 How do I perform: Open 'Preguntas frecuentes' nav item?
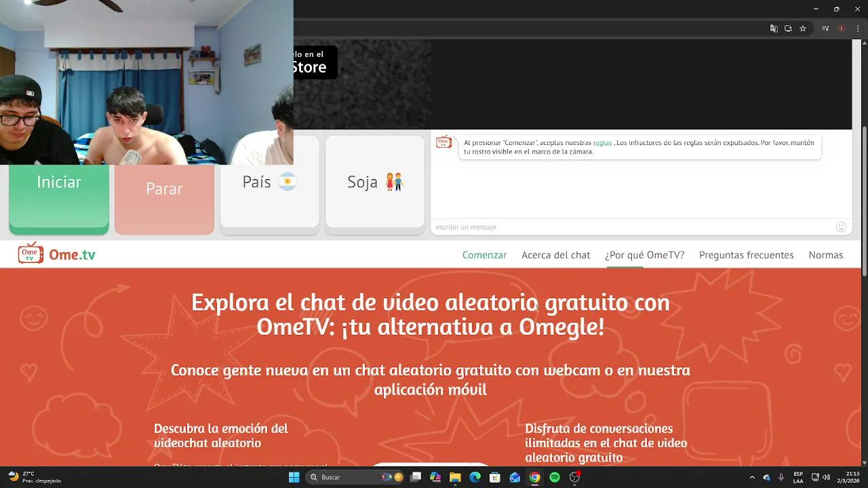click(746, 255)
